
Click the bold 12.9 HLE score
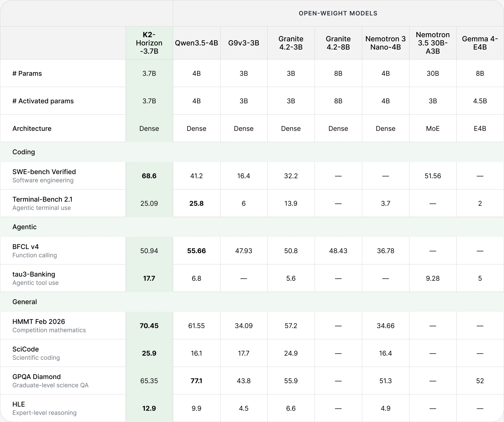click(x=149, y=409)
